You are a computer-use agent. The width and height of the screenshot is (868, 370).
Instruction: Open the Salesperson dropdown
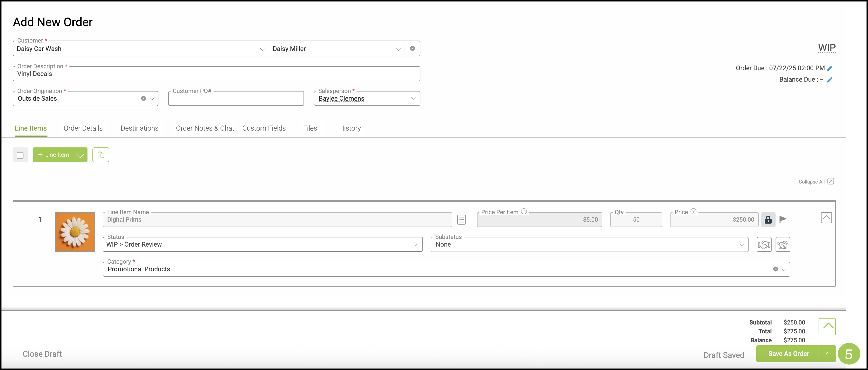[x=413, y=98]
